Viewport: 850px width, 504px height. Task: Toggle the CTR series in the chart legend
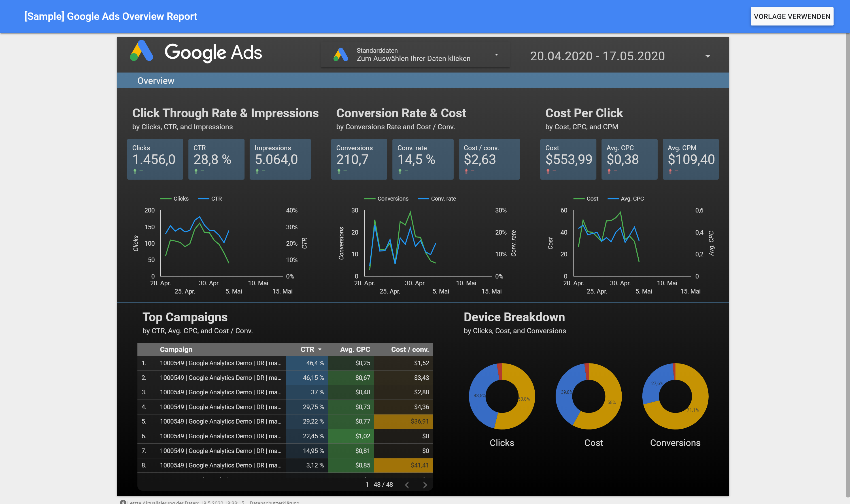(210, 199)
